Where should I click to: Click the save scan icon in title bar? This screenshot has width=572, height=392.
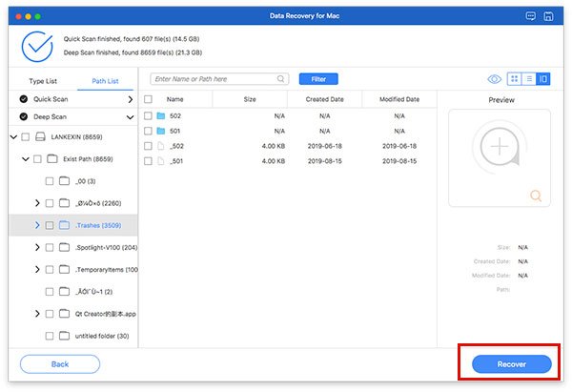click(548, 16)
